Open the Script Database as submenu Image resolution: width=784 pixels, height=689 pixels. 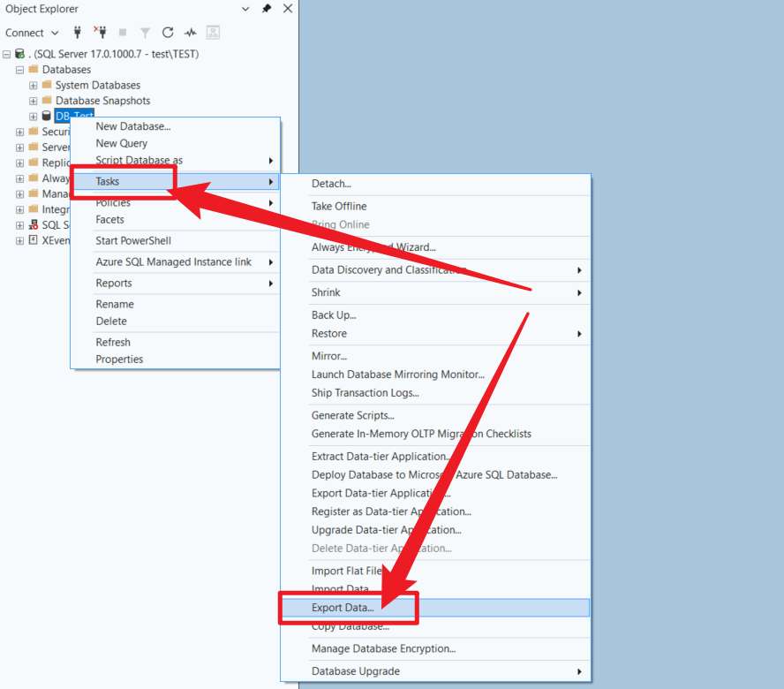coord(175,160)
